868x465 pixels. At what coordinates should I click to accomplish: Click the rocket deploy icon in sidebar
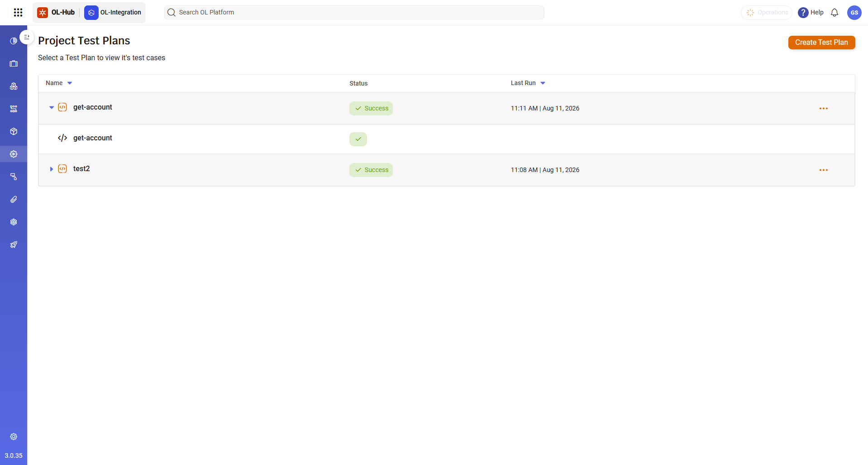point(14,244)
